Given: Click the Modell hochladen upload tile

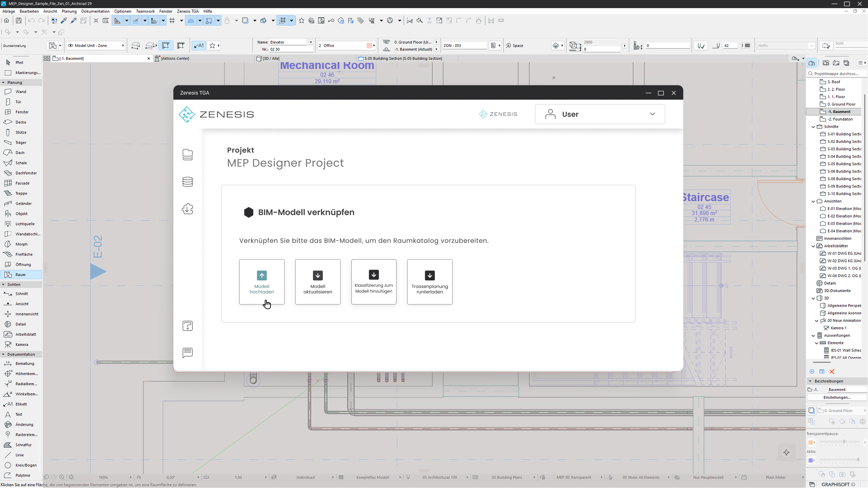Looking at the screenshot, I should (x=261, y=282).
